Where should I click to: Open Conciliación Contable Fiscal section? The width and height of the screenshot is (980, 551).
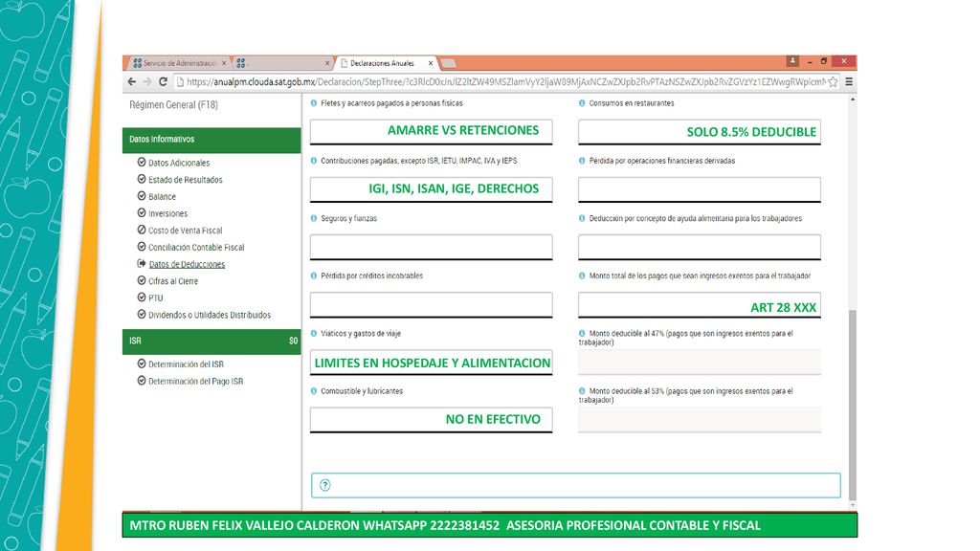click(x=196, y=247)
